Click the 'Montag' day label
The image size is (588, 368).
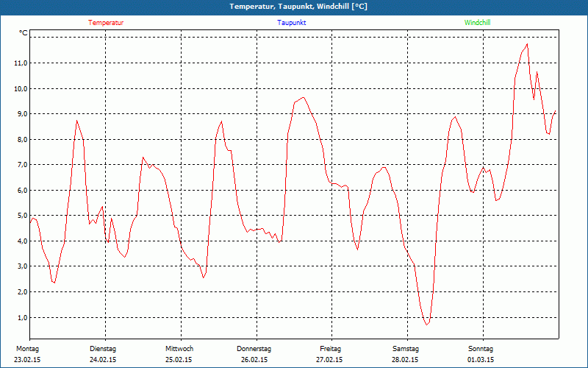[27, 349]
